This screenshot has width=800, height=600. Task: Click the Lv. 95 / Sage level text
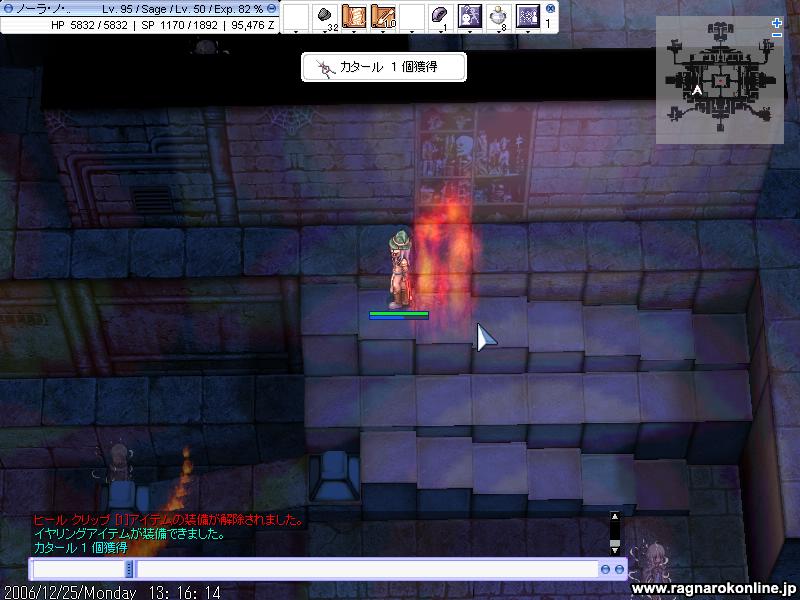[x=135, y=9]
